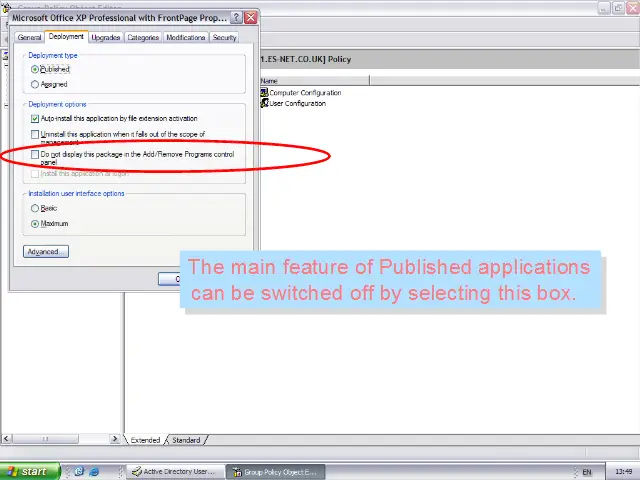Switch to Active Directory Users taskbar window
Viewport: 640px width, 480px height.
click(x=172, y=471)
